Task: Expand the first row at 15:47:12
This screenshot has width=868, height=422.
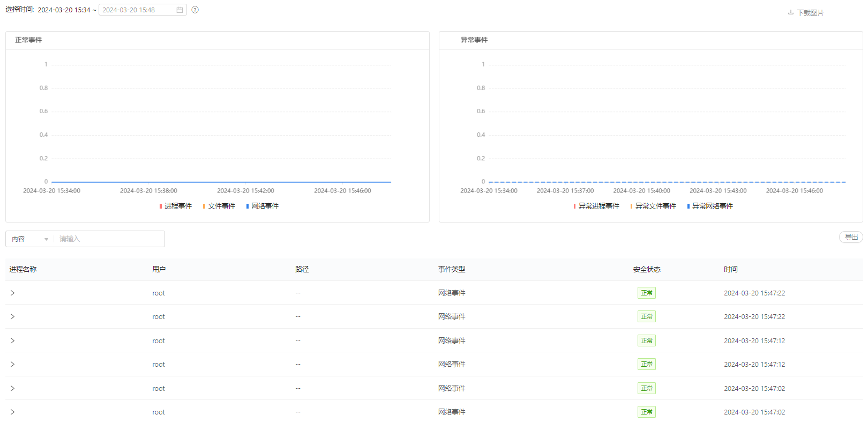Action: 12,340
